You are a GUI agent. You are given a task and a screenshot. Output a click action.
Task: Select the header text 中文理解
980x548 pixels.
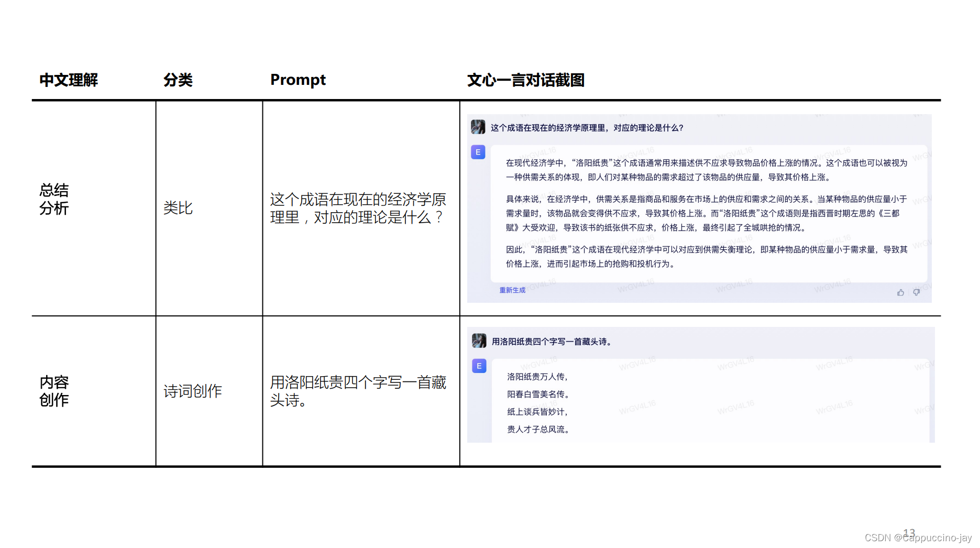69,80
